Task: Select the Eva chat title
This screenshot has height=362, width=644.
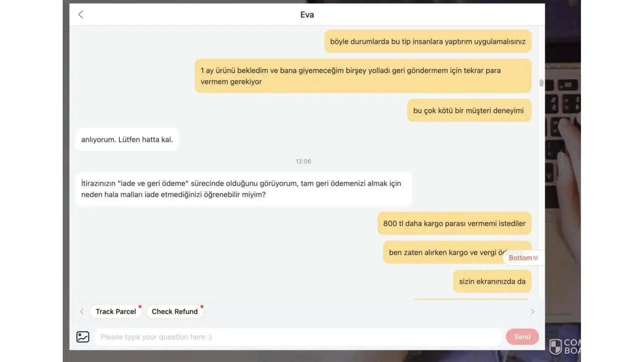Action: (x=307, y=15)
